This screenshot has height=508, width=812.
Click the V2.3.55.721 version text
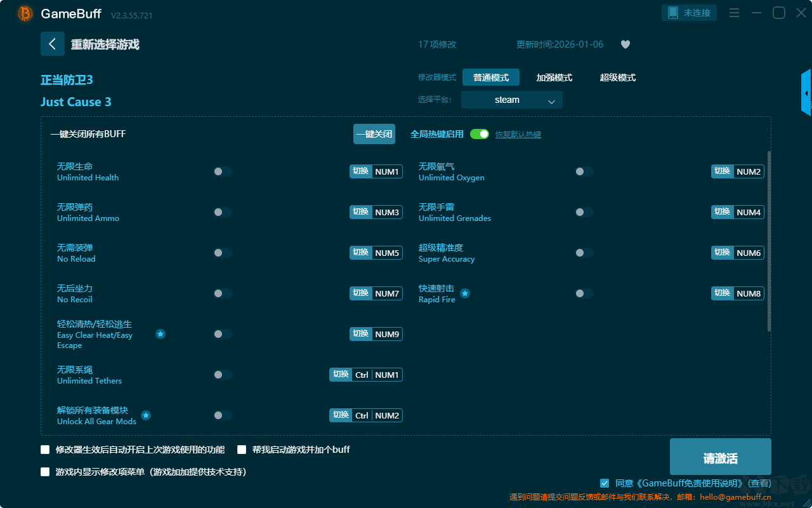pyautogui.click(x=131, y=15)
